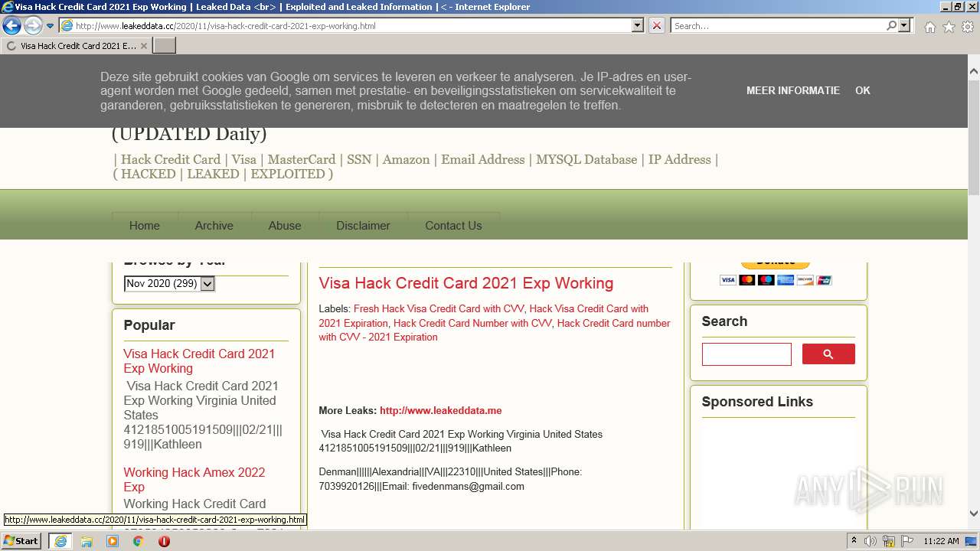Screen dimensions: 980x551
Task: Click the sidebar search text field
Action: point(746,354)
